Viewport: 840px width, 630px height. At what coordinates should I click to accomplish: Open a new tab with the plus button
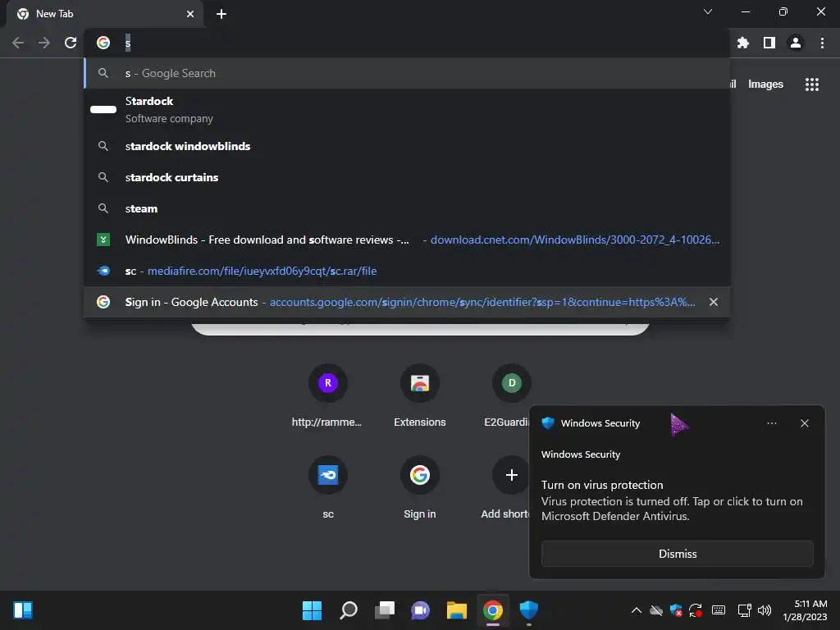tap(221, 14)
